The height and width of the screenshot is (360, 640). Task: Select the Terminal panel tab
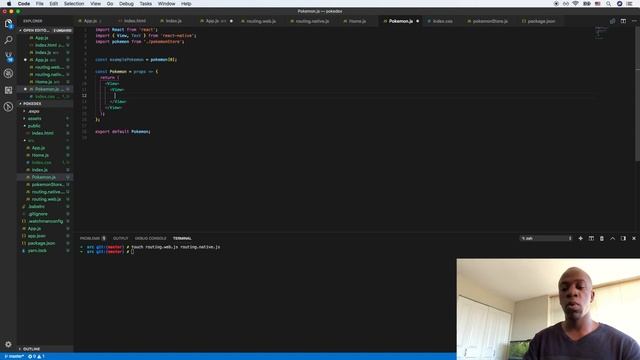pyautogui.click(x=182, y=238)
